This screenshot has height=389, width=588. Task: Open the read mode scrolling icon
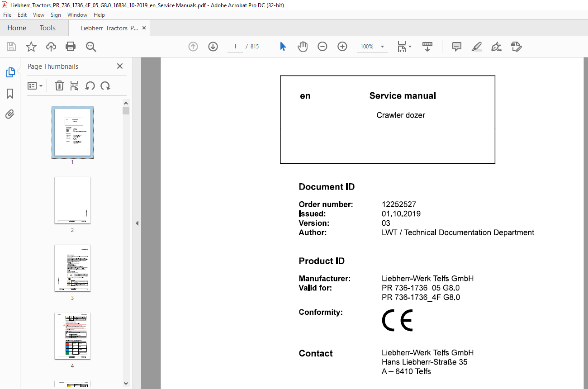(427, 47)
